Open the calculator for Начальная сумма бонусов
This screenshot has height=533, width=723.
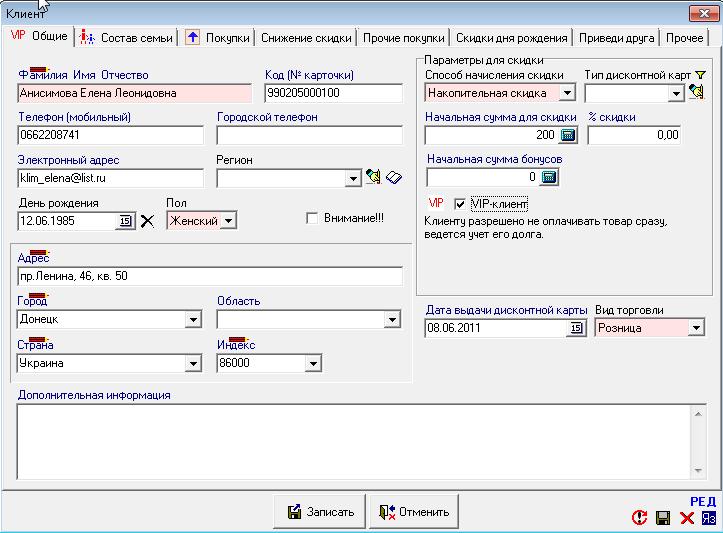pyautogui.click(x=548, y=177)
